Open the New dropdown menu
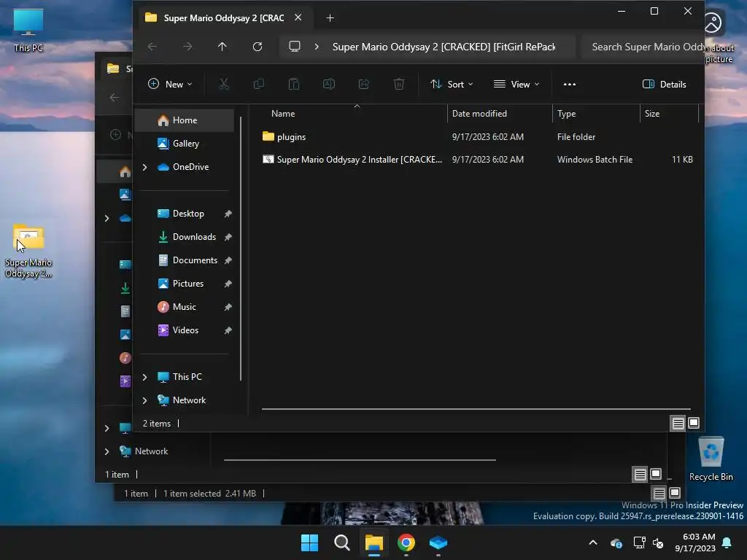 pos(170,85)
